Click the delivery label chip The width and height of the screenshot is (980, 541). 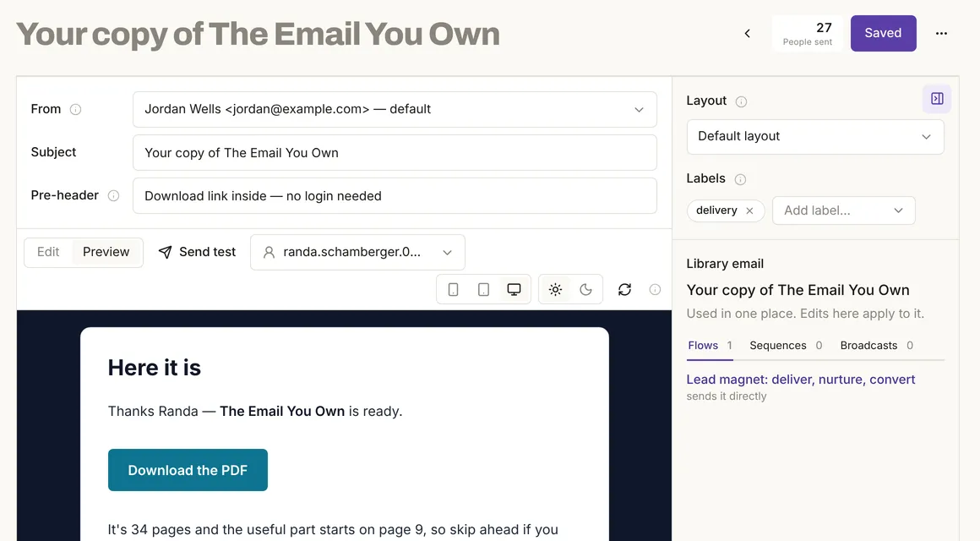tap(726, 210)
